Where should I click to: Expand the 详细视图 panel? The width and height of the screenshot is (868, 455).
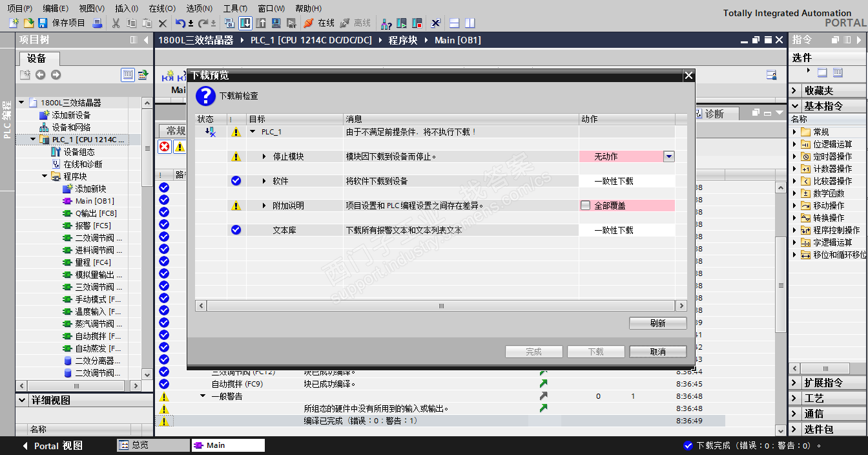point(21,400)
